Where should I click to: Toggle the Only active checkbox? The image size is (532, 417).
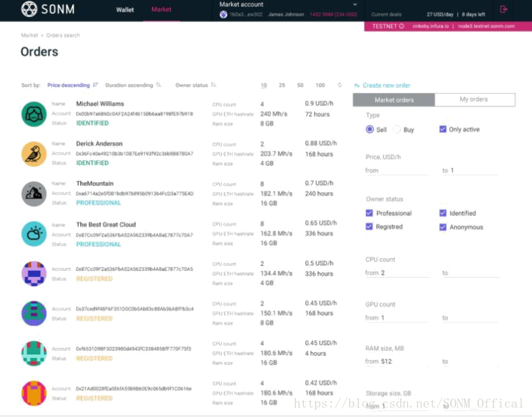tap(442, 129)
